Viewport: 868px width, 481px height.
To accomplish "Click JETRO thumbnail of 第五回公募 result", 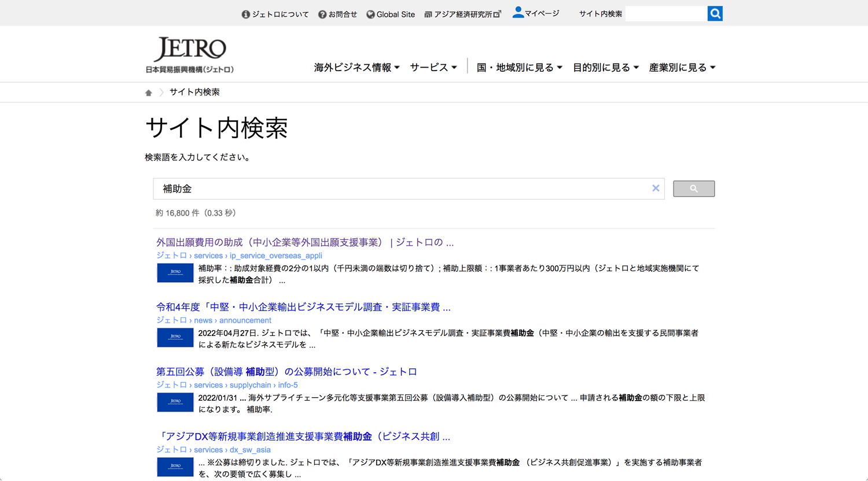I will point(175,402).
